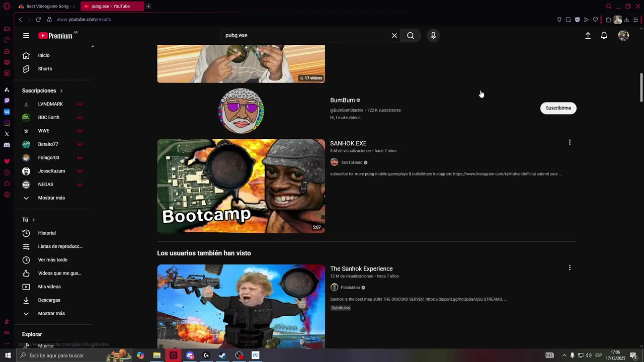Open Opera extensions cube icon
Viewport: 644px width, 362px height.
[x=608, y=20]
